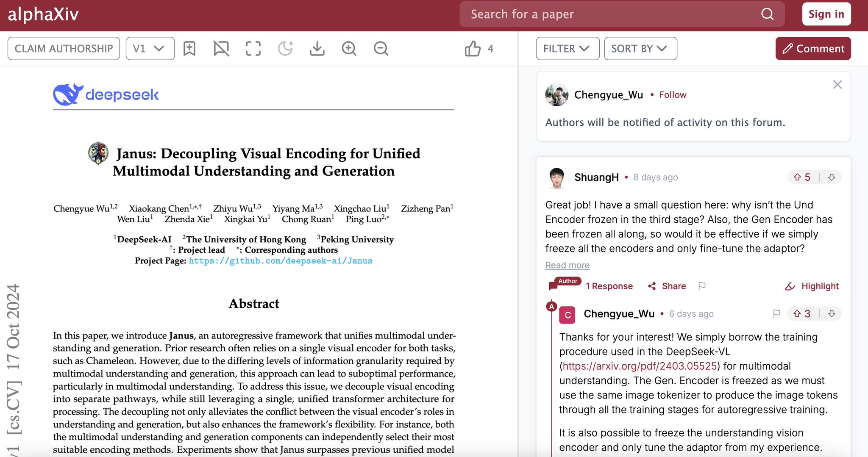Click the Abstract heading

254,303
